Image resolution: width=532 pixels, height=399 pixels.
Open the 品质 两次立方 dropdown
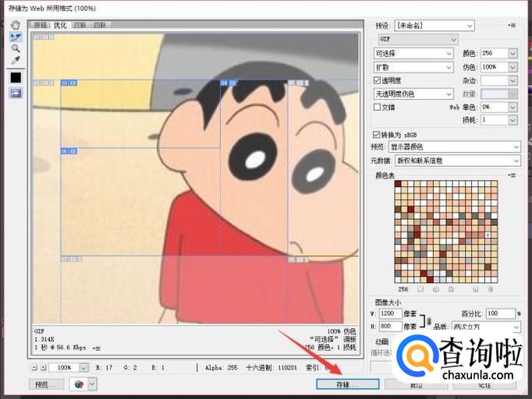(x=486, y=327)
